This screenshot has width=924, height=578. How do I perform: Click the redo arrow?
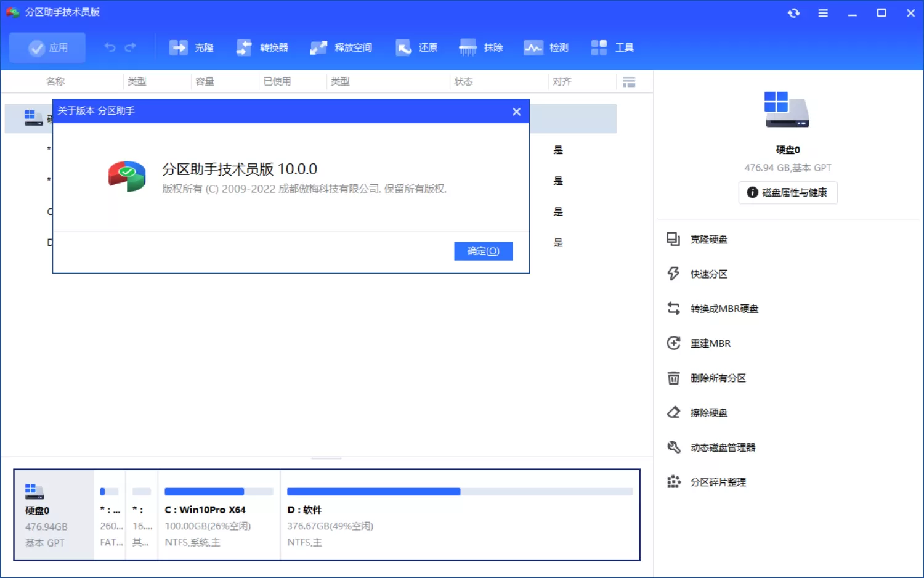click(131, 47)
